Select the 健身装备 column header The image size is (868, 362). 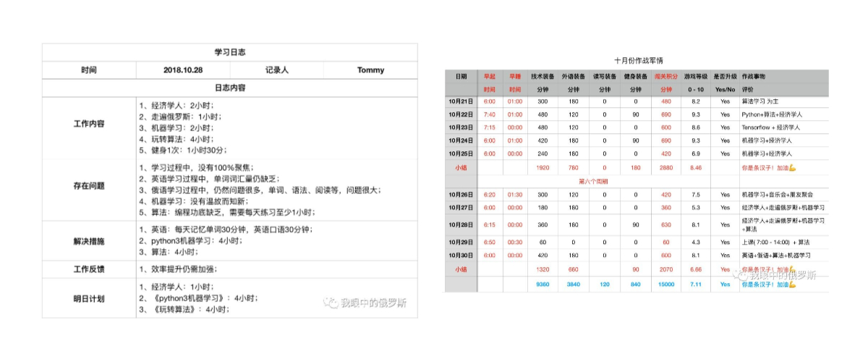(x=636, y=76)
